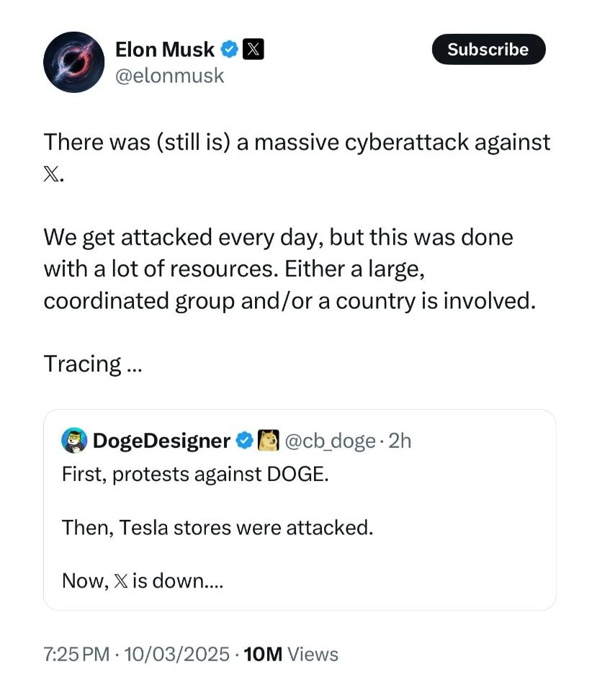This screenshot has width=592, height=700.
Task: Click the Doge affiliate badge beside DogeDesigner
Action: 268,440
